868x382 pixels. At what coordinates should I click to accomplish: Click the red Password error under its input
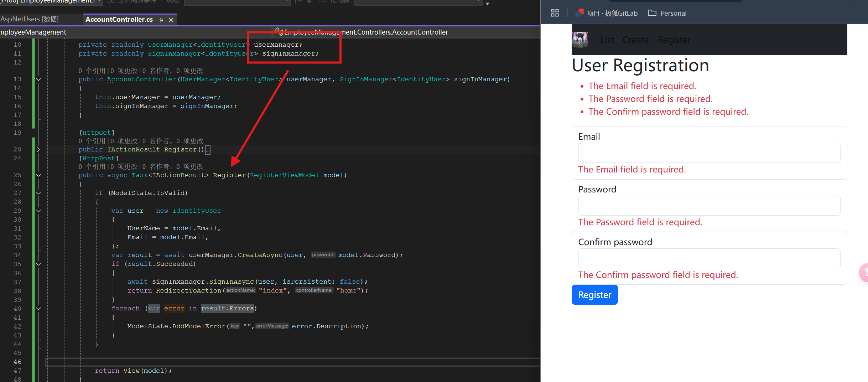click(x=640, y=222)
